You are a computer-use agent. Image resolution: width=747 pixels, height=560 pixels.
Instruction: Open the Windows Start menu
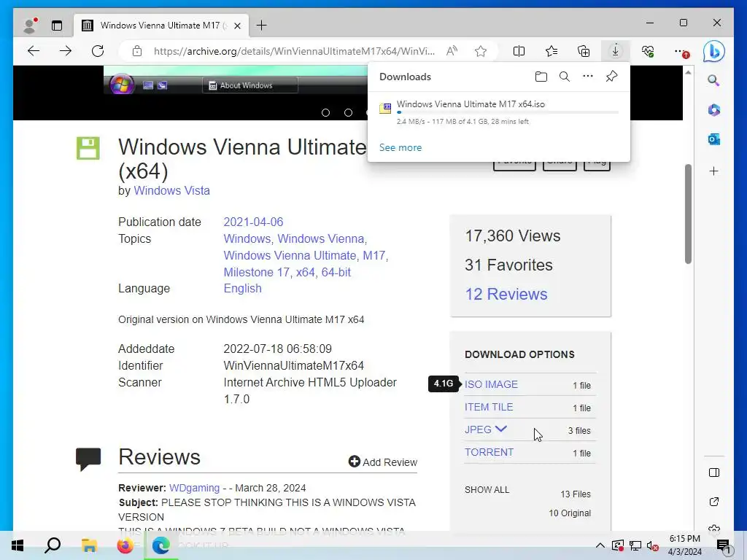coord(18,545)
